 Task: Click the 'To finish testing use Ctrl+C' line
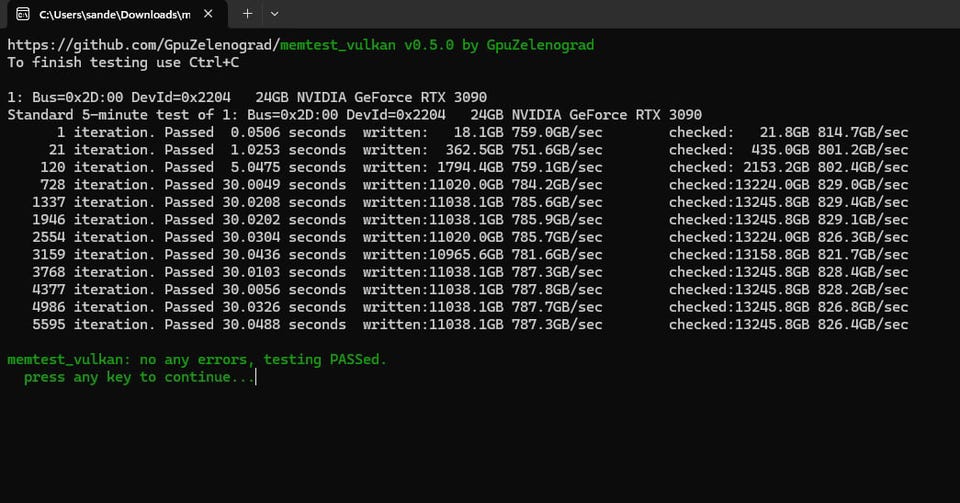click(123, 62)
